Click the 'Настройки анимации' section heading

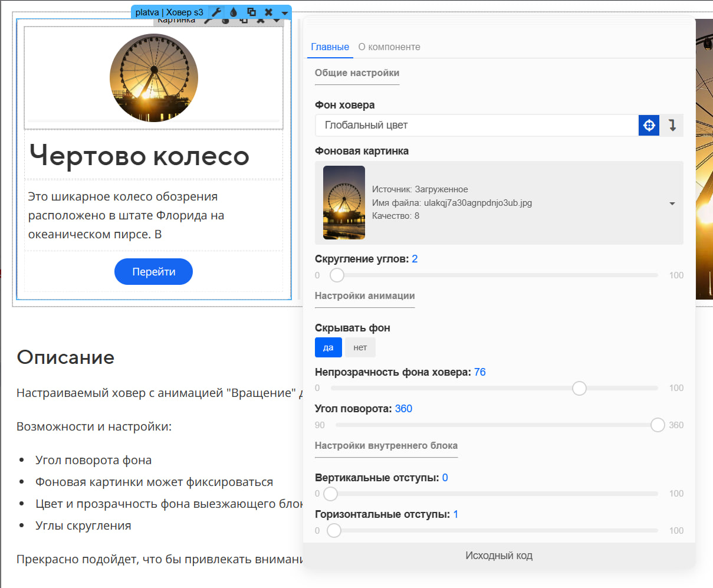coord(364,296)
